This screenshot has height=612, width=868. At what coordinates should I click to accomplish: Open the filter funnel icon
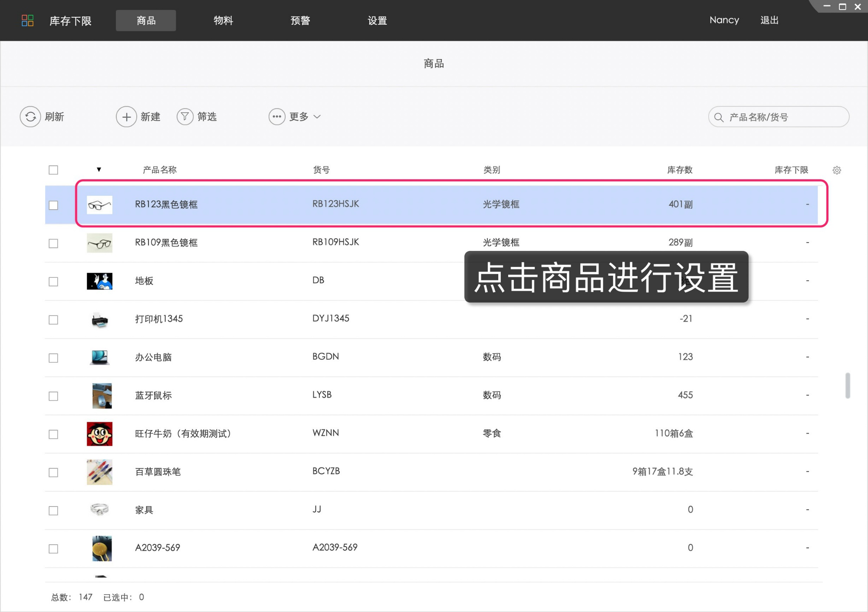point(185,117)
